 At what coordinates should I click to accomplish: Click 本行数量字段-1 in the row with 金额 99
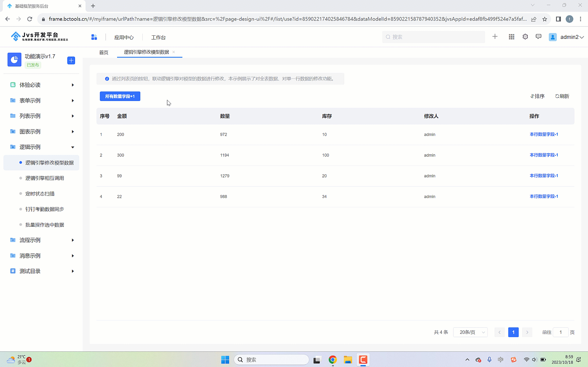coord(544,176)
